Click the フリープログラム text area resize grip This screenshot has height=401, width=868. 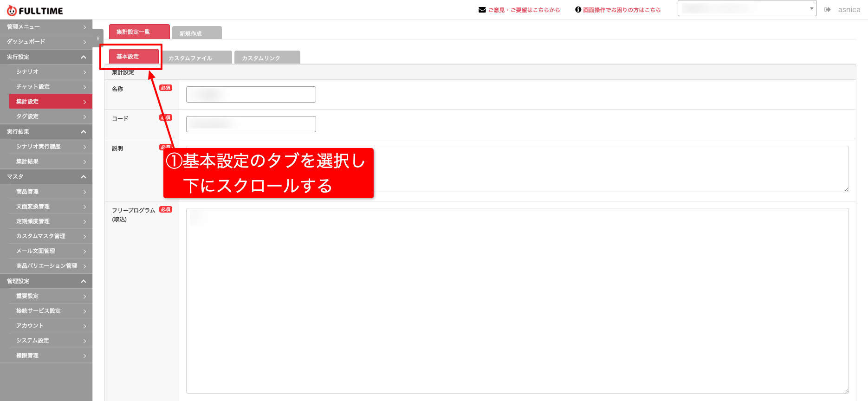846,391
